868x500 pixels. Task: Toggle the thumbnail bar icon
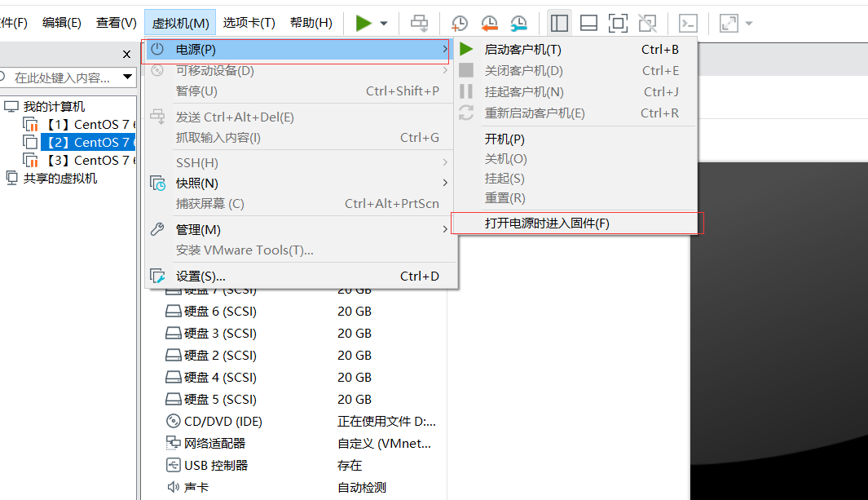point(588,22)
